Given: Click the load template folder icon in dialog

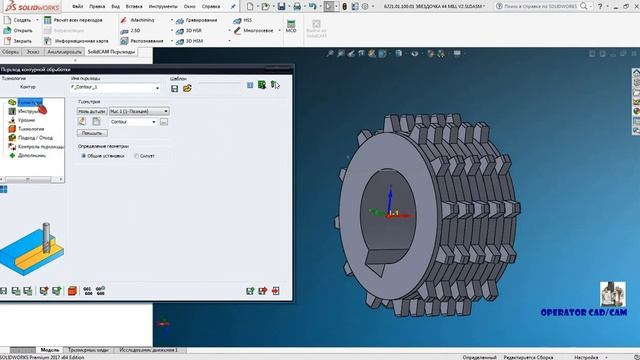Looking at the screenshot, I should click(x=187, y=89).
